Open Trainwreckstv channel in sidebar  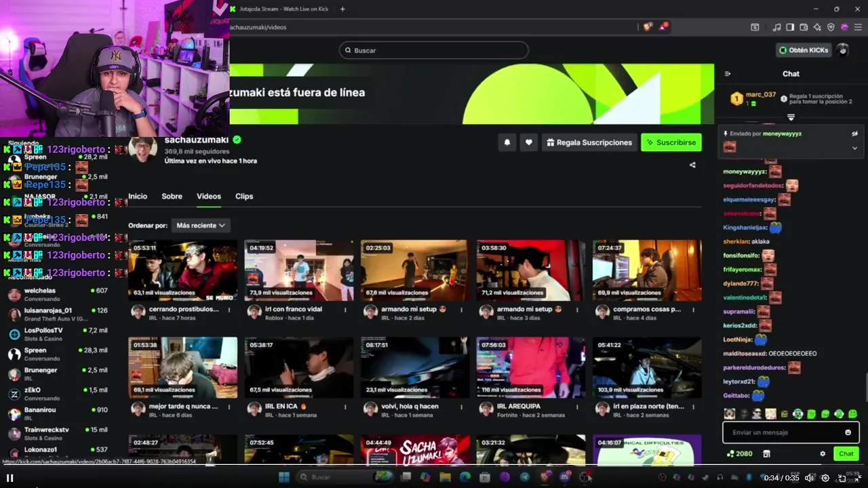tap(58, 433)
